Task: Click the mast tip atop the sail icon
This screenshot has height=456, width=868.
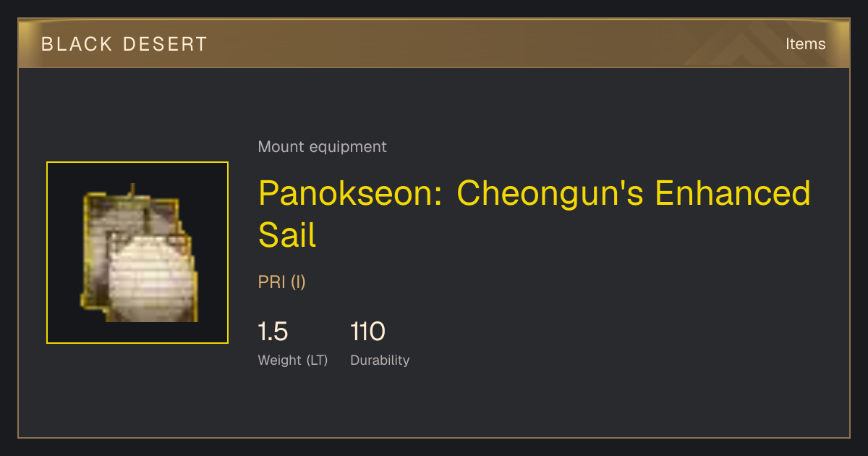Action: click(x=132, y=190)
